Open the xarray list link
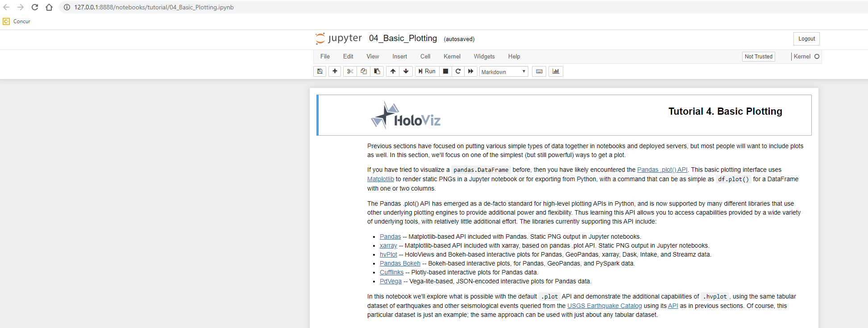The image size is (868, 328). pyautogui.click(x=388, y=245)
